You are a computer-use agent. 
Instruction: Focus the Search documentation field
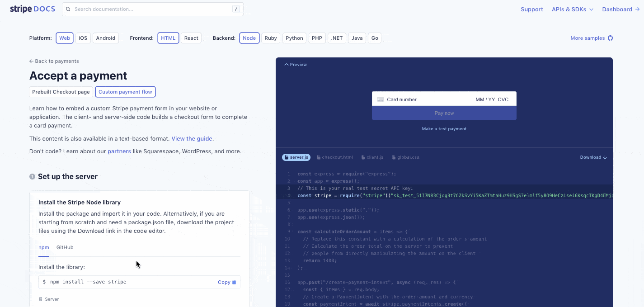coord(153,9)
